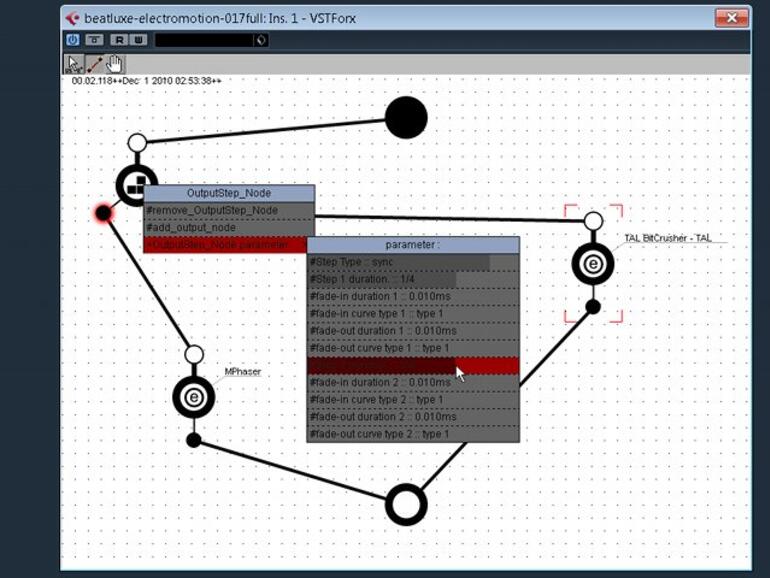Select the hand pan tool
The width and height of the screenshot is (770, 578).
[x=115, y=64]
